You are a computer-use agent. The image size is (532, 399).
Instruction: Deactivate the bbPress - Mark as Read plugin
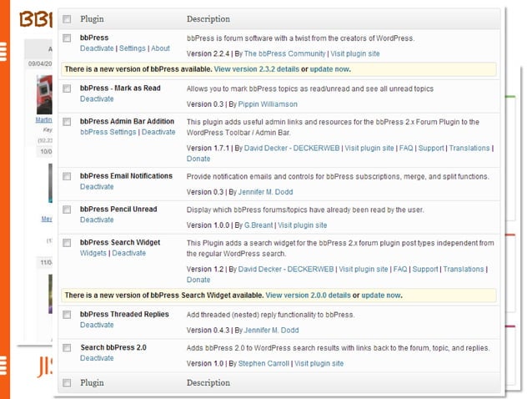coord(97,98)
